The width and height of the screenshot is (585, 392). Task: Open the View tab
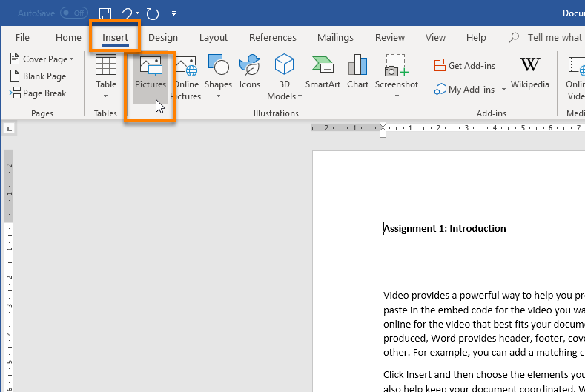click(435, 37)
